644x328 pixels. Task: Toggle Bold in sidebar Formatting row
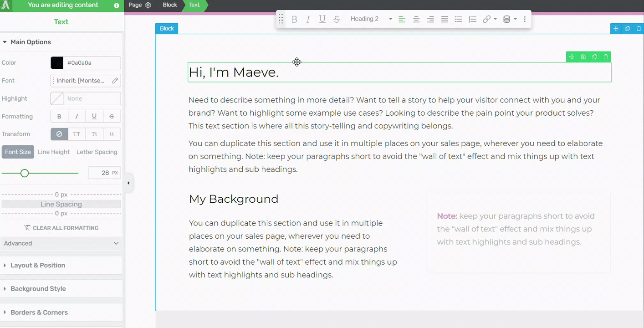tap(59, 116)
